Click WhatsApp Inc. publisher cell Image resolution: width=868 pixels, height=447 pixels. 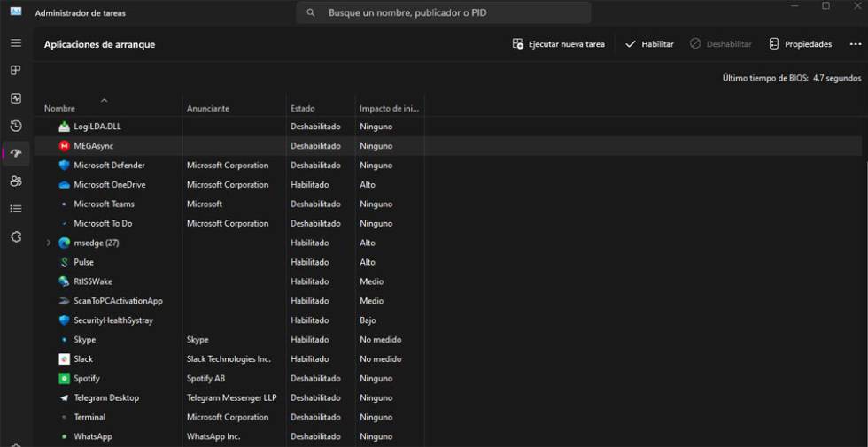click(x=213, y=436)
